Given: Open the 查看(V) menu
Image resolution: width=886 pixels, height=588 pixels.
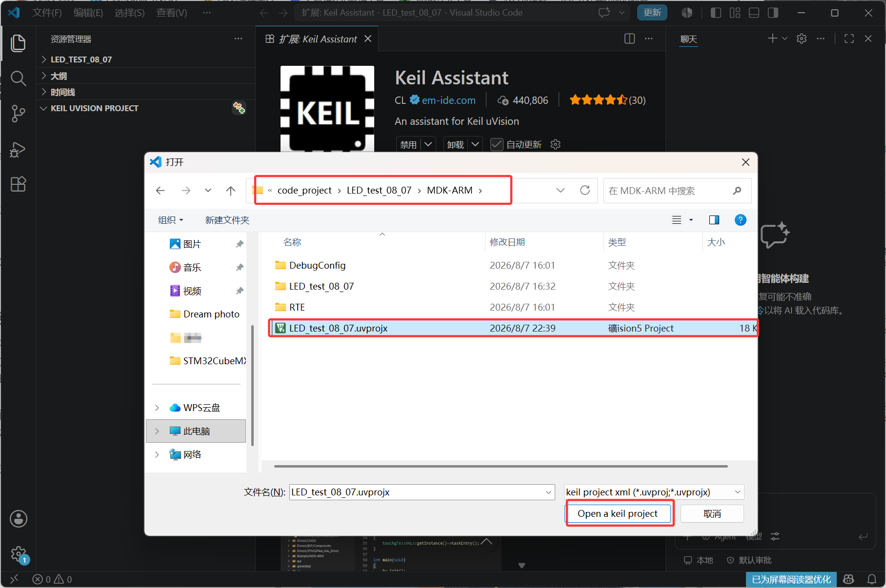Looking at the screenshot, I should pyautogui.click(x=172, y=13).
